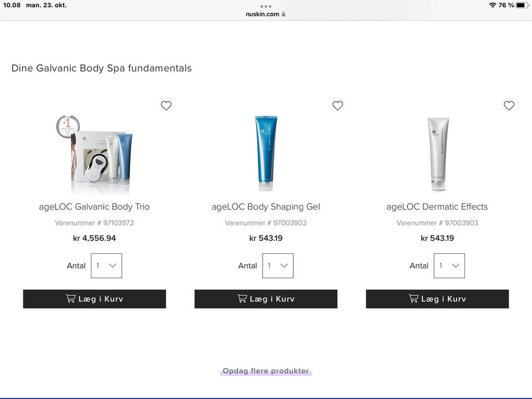Tap the three-dot multitasking icon at top
Viewport: 532px width, 399px height.
coord(266,6)
